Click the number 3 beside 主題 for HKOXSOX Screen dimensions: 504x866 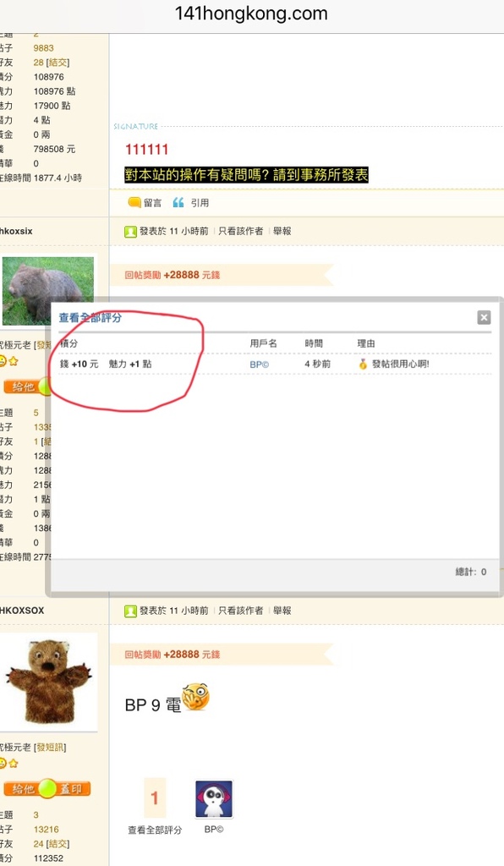36,814
